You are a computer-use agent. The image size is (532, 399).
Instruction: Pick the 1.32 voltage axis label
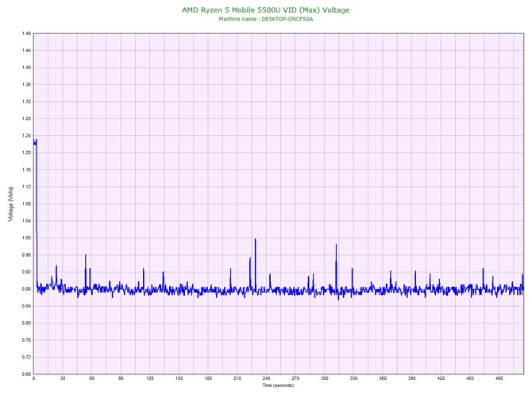26,102
